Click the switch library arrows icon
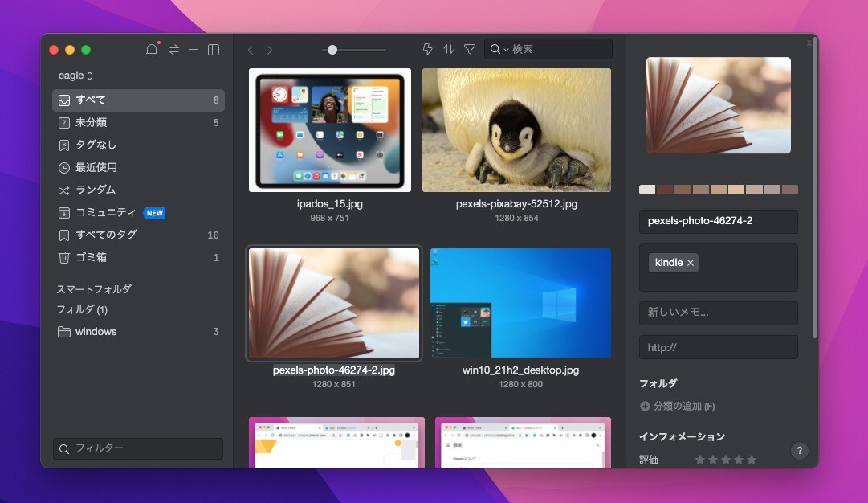Image resolution: width=868 pixels, height=503 pixels. (x=173, y=50)
